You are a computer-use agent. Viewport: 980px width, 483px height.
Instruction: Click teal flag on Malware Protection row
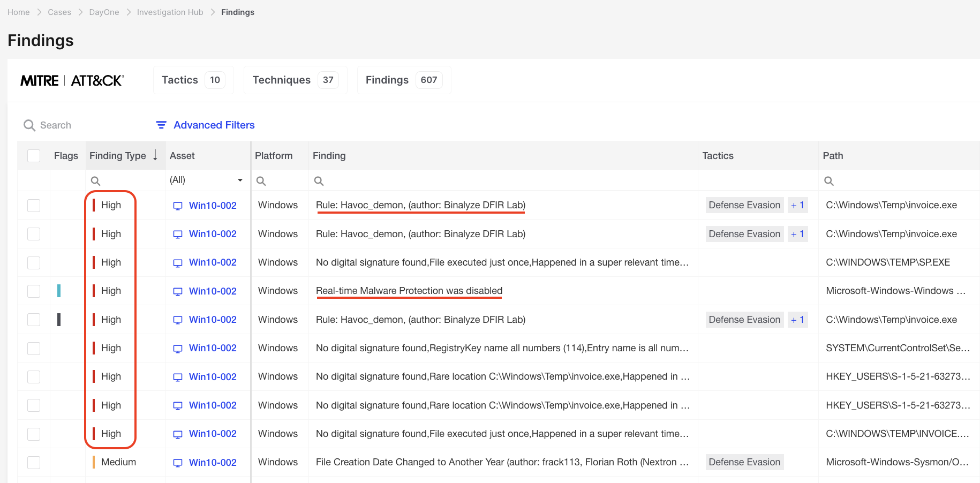[59, 291]
